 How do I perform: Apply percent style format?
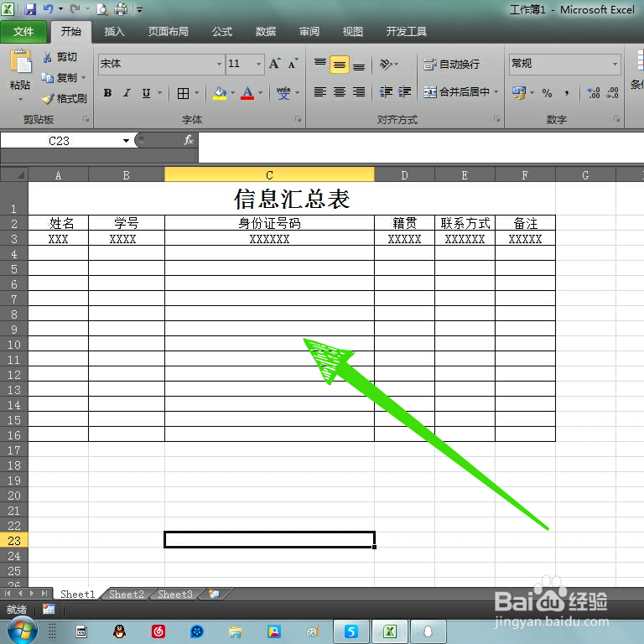pos(547,93)
